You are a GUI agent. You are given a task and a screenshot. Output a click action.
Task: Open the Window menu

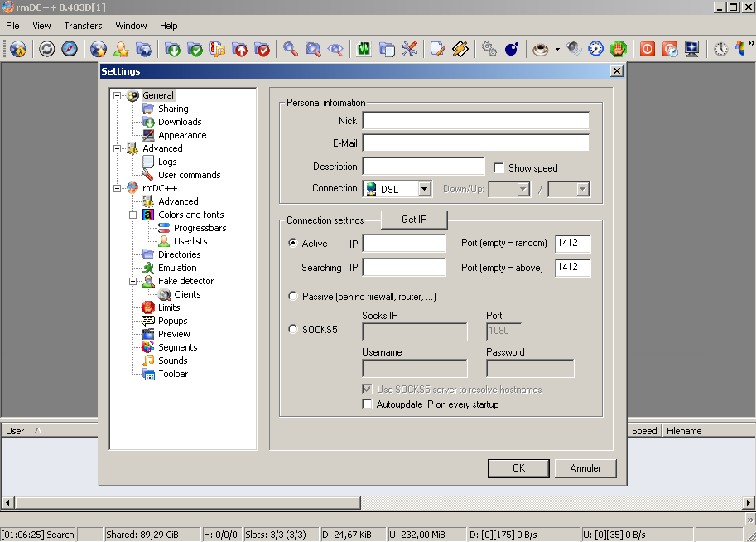[x=131, y=26]
